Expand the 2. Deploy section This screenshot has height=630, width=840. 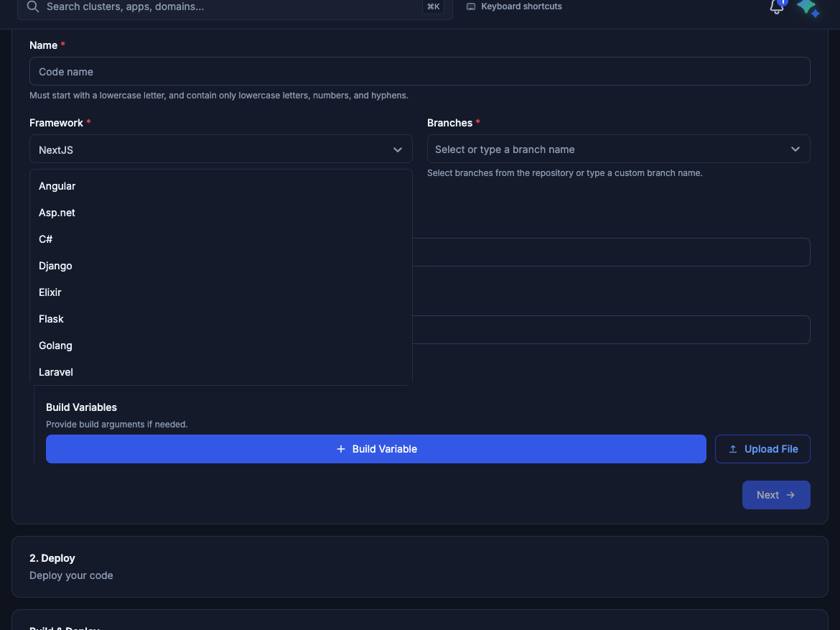[419, 567]
